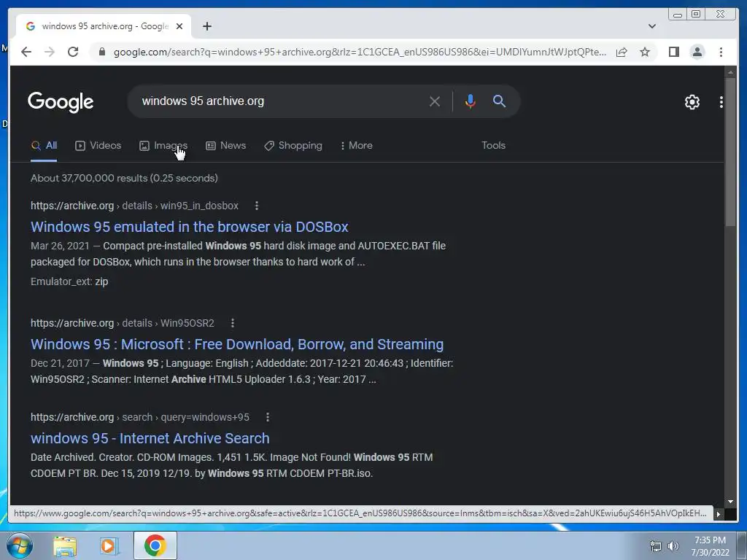Click 'About 37,700,000 results' text

[x=124, y=178]
